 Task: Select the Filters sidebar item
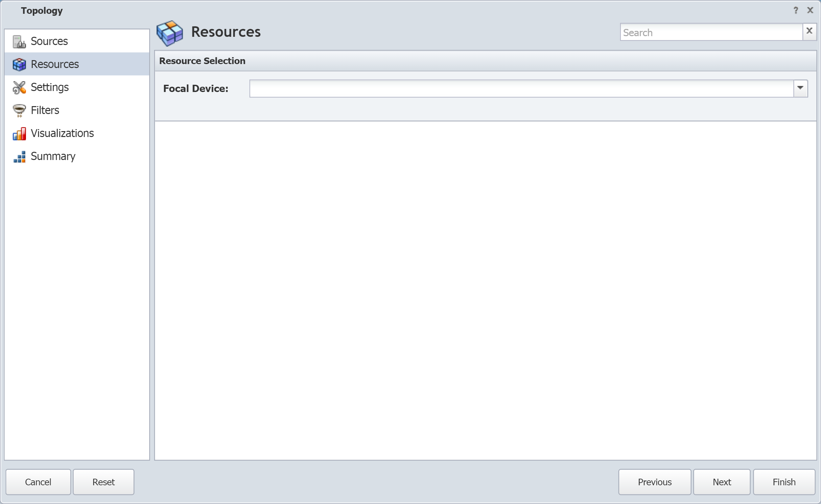(45, 110)
